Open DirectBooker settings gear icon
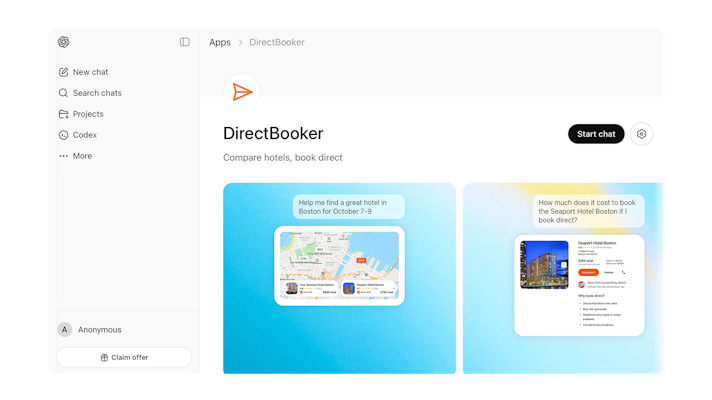Image resolution: width=712 pixels, height=400 pixels. pos(641,134)
